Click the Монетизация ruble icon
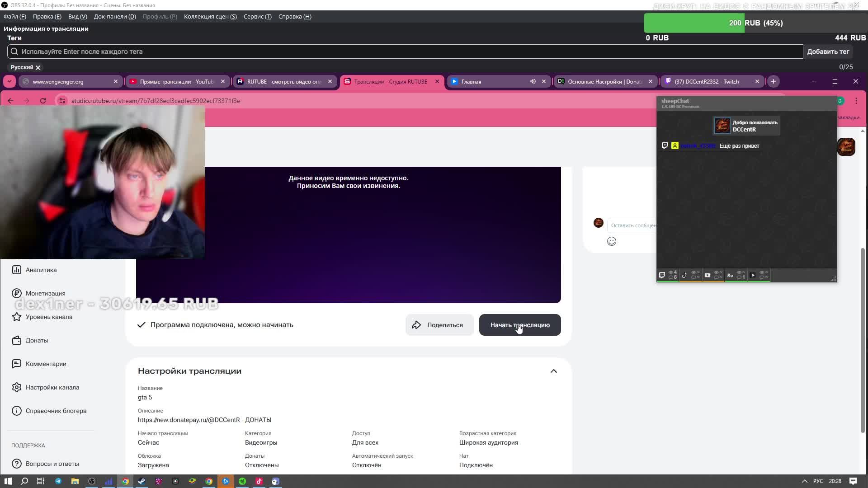 point(17,293)
